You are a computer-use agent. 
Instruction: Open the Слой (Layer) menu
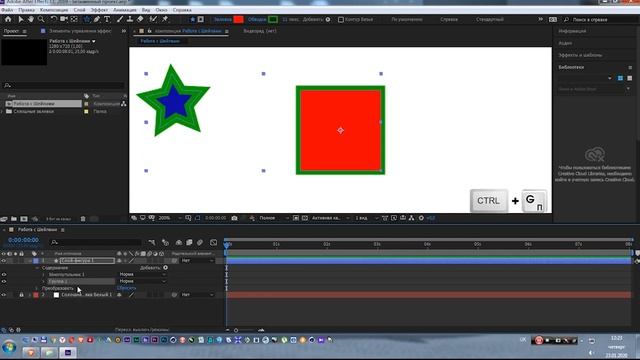point(79,10)
